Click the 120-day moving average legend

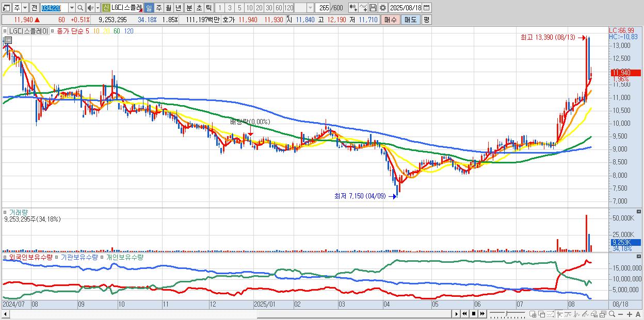point(129,31)
